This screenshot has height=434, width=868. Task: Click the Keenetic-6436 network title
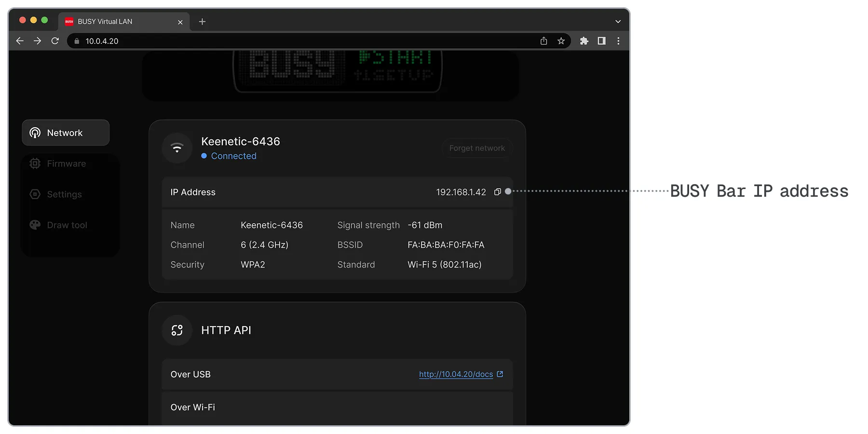click(x=241, y=141)
